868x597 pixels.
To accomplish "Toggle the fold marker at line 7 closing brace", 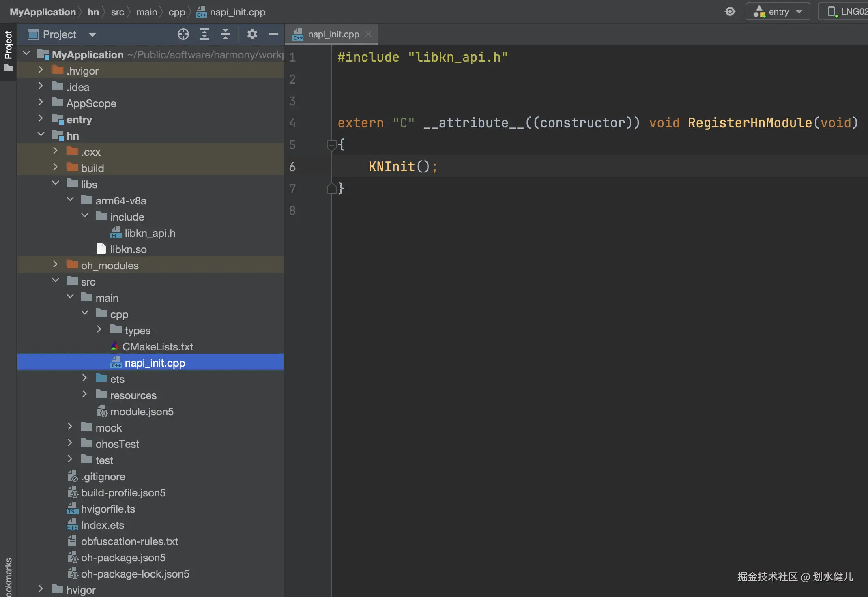I will [x=331, y=189].
